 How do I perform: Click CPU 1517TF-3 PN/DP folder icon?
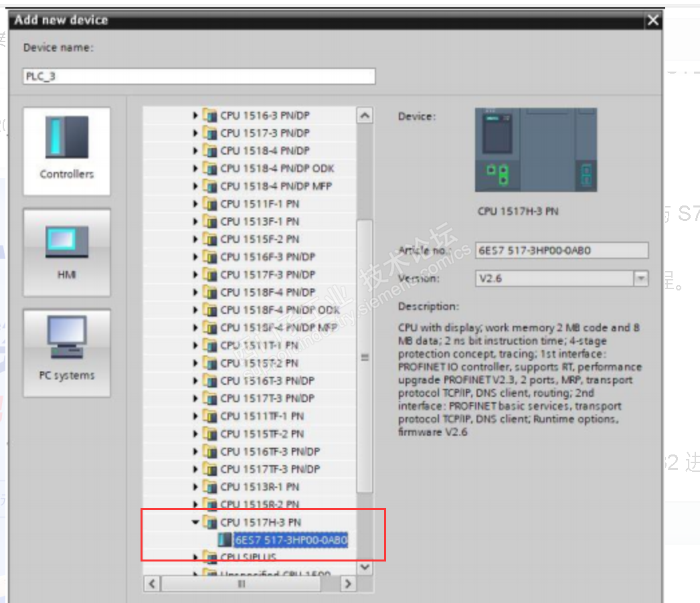[210, 469]
